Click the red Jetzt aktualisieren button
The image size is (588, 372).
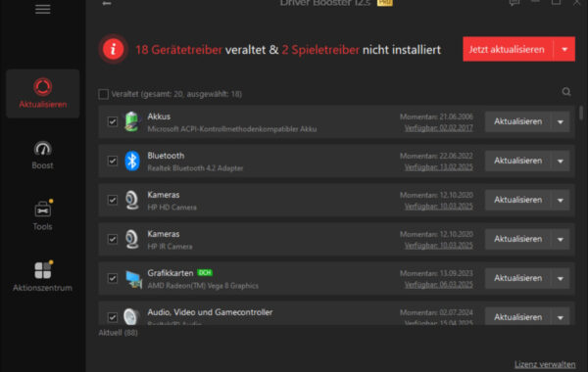click(508, 49)
